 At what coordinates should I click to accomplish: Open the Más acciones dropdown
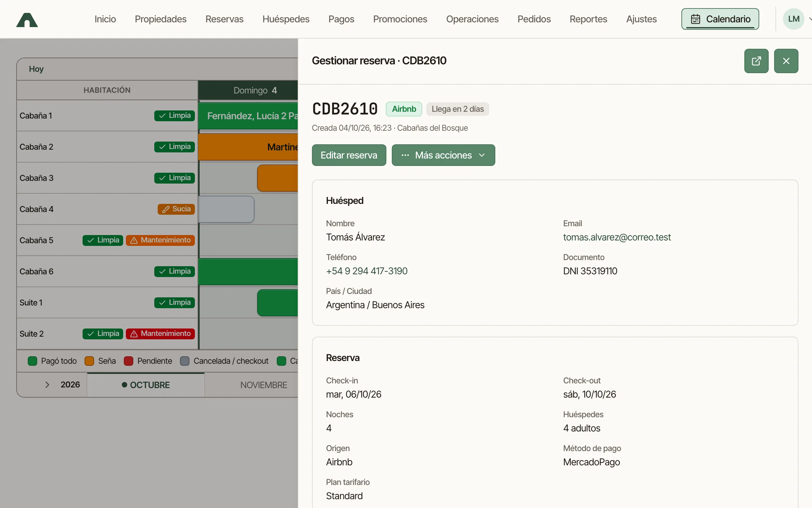pyautogui.click(x=443, y=155)
